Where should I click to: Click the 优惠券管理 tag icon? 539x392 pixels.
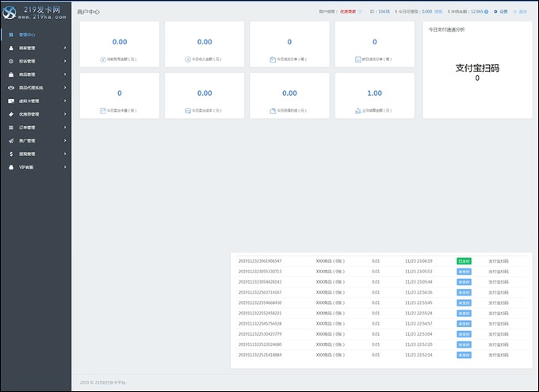pos(10,114)
